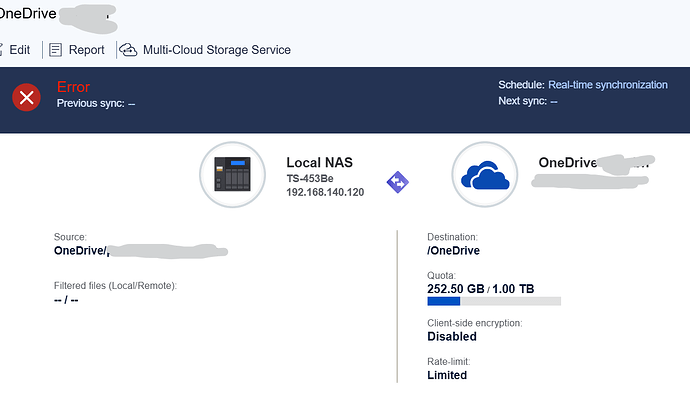This screenshot has height=410, width=690.
Task: Click the 252.50 GB quota text
Action: pyautogui.click(x=455, y=289)
